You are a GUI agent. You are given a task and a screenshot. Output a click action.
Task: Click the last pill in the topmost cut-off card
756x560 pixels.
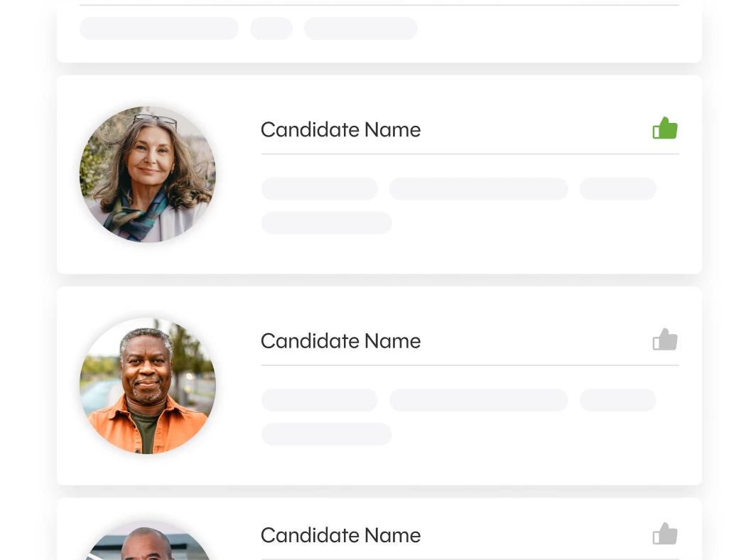coord(361,28)
